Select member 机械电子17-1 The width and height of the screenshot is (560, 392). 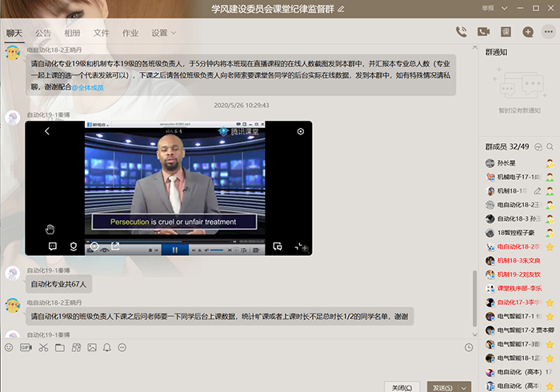[x=519, y=177]
